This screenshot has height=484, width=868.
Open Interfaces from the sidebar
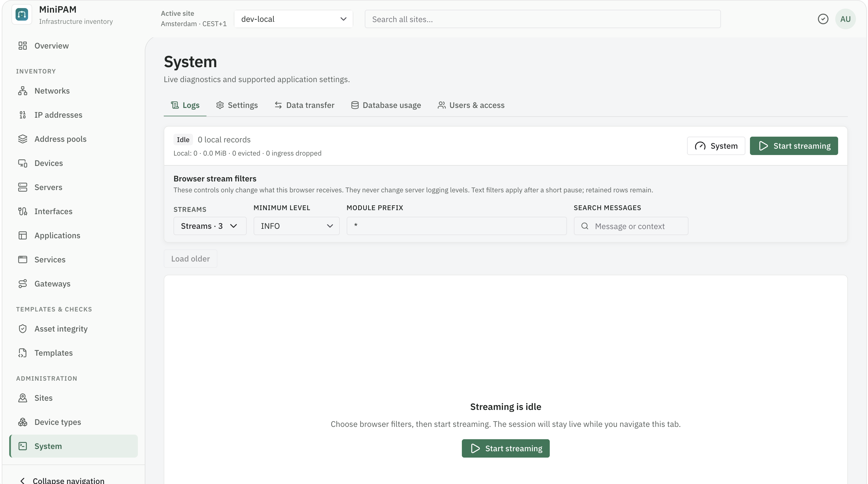pyautogui.click(x=74, y=212)
